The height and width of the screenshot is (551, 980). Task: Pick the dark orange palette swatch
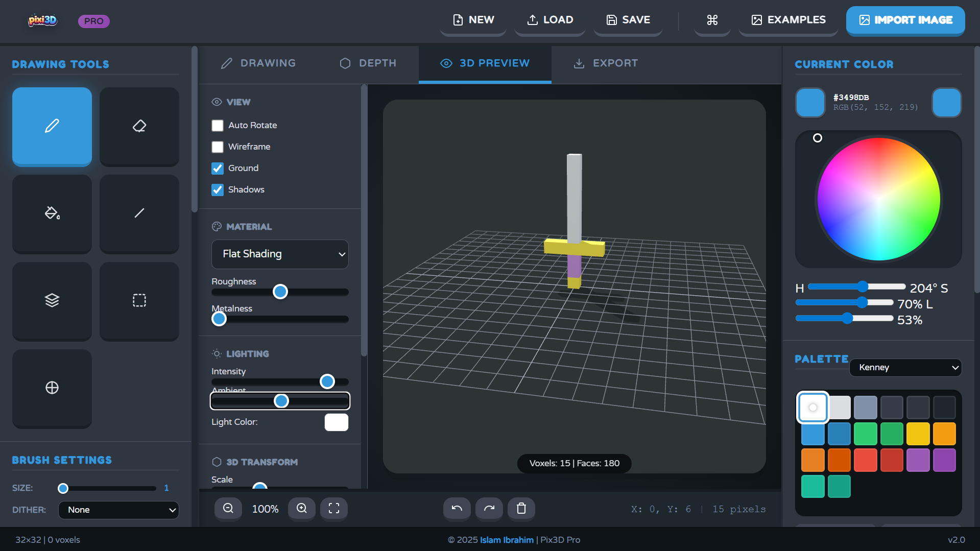[839, 460]
